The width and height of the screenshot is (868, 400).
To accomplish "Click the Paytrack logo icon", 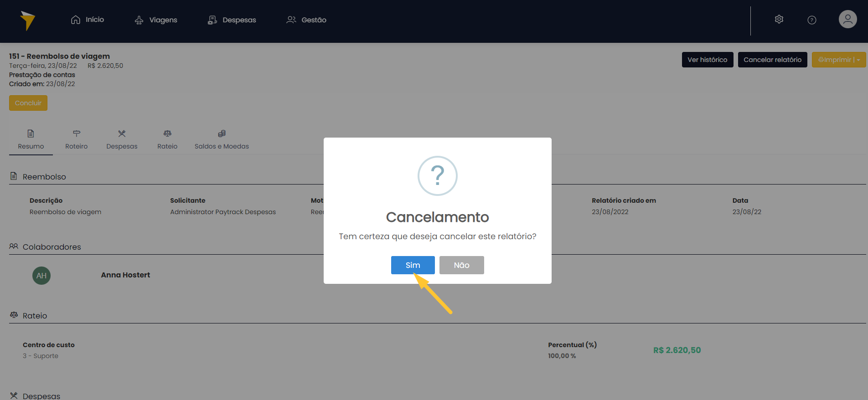I will tap(27, 21).
